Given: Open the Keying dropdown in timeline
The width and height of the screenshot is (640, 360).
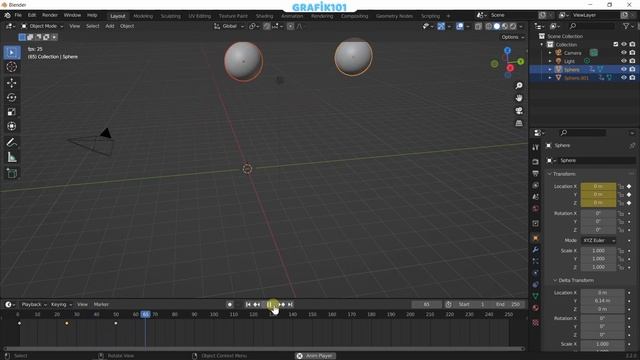Looking at the screenshot, I should (61, 304).
